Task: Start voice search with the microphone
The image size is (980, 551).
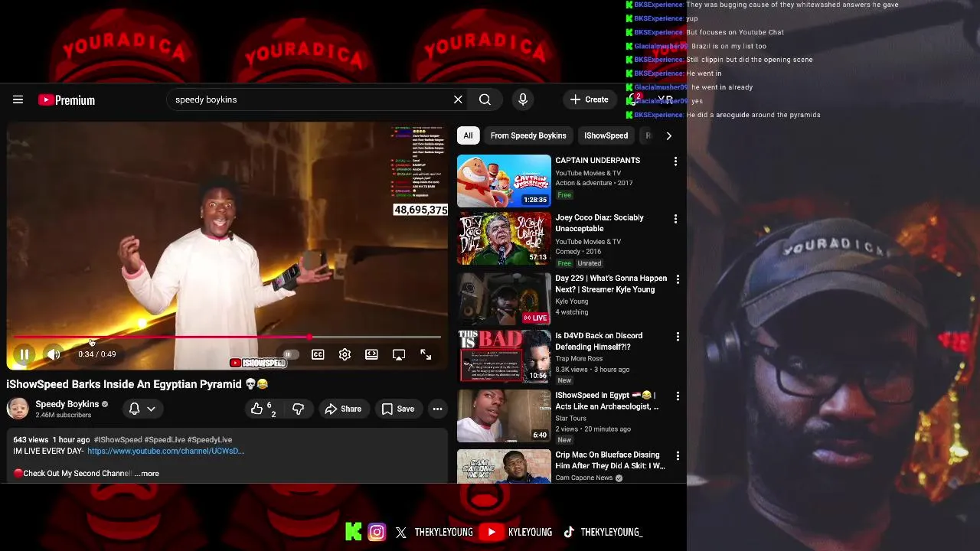Action: [523, 99]
